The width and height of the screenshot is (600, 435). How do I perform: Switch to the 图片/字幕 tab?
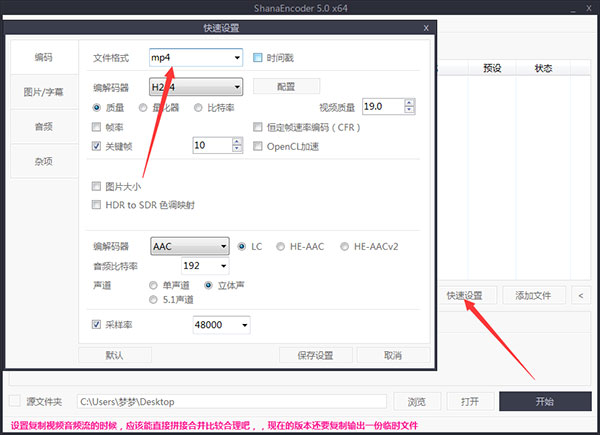point(43,92)
